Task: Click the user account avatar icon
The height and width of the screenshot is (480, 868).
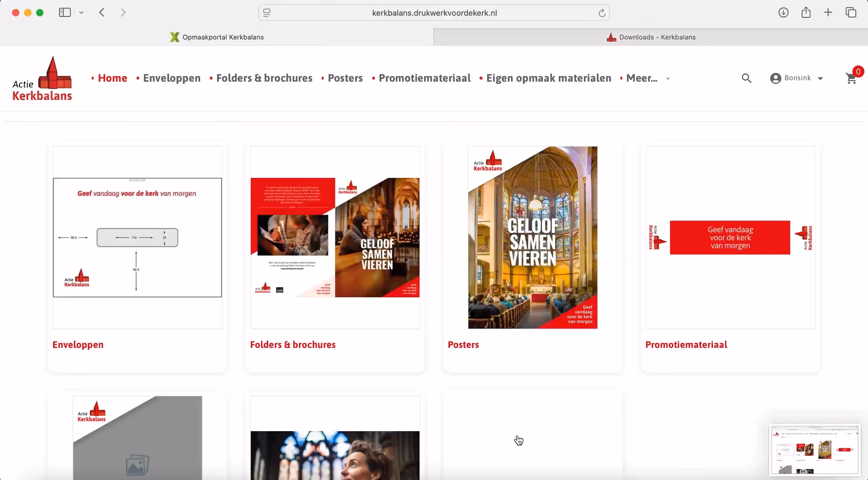Action: 775,78
